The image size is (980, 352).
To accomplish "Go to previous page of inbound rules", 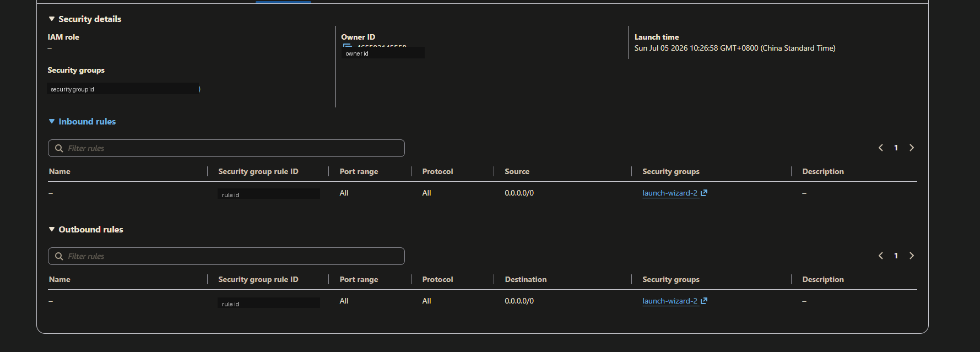I will click(881, 148).
